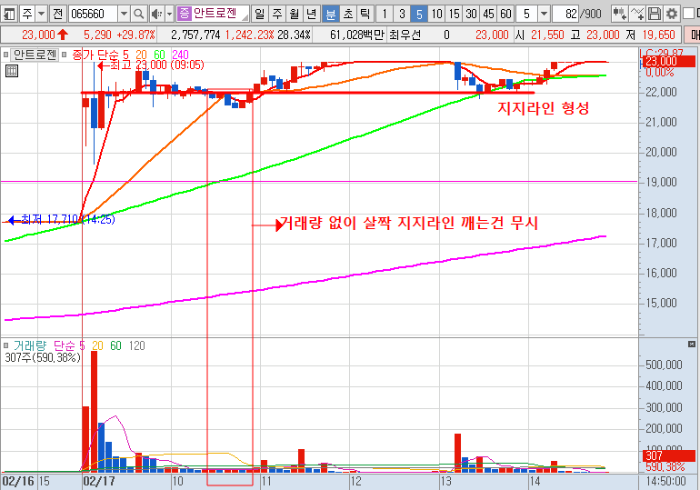Click the custom interval value field 5
Screen dimensions: 700x490
[x=527, y=14]
